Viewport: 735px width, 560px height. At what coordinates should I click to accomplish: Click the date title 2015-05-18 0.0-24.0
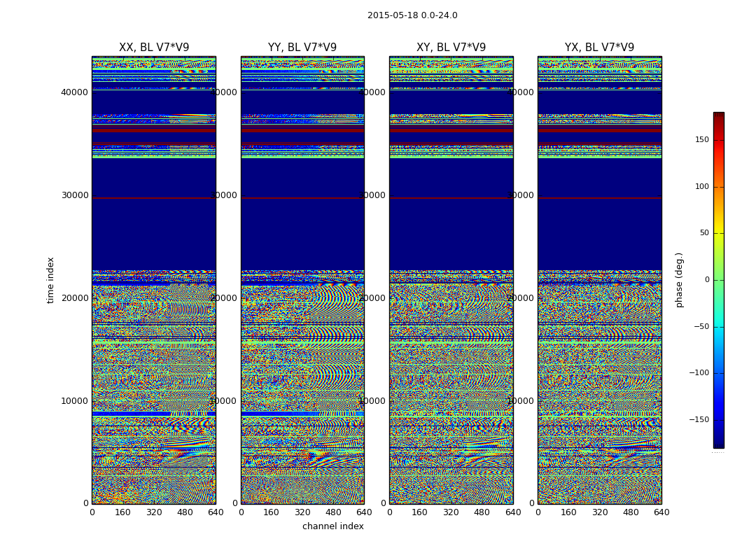click(x=412, y=15)
